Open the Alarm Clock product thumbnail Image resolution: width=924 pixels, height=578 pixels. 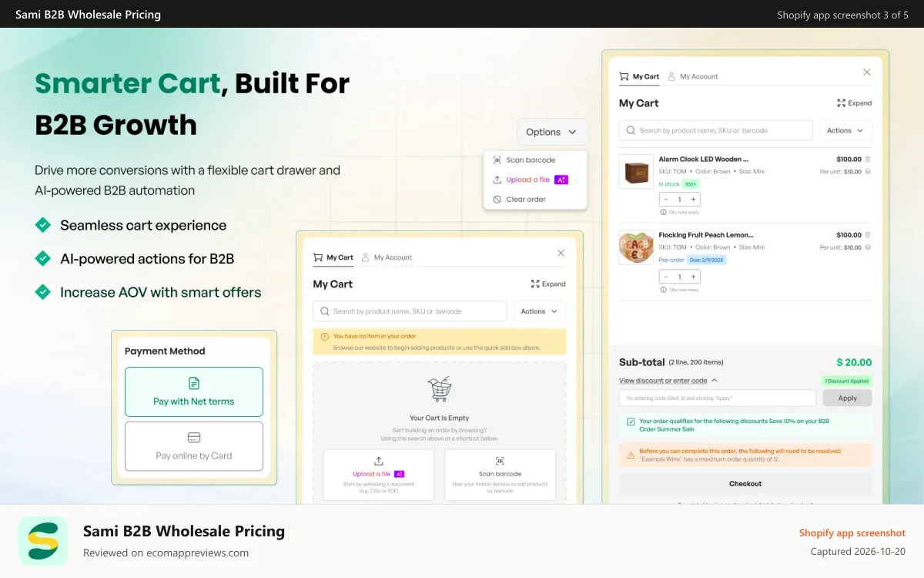(636, 172)
